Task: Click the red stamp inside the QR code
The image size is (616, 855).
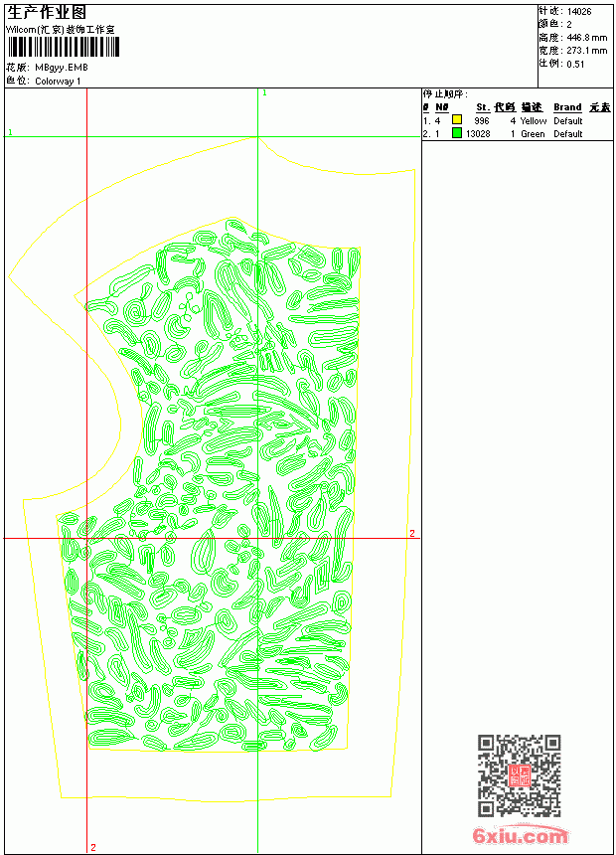Action: pyautogui.click(x=520, y=775)
